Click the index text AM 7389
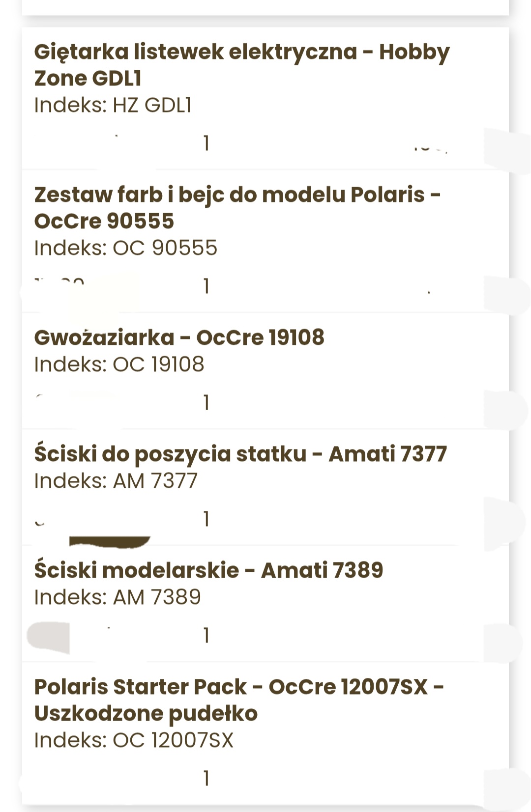 pyautogui.click(x=118, y=597)
